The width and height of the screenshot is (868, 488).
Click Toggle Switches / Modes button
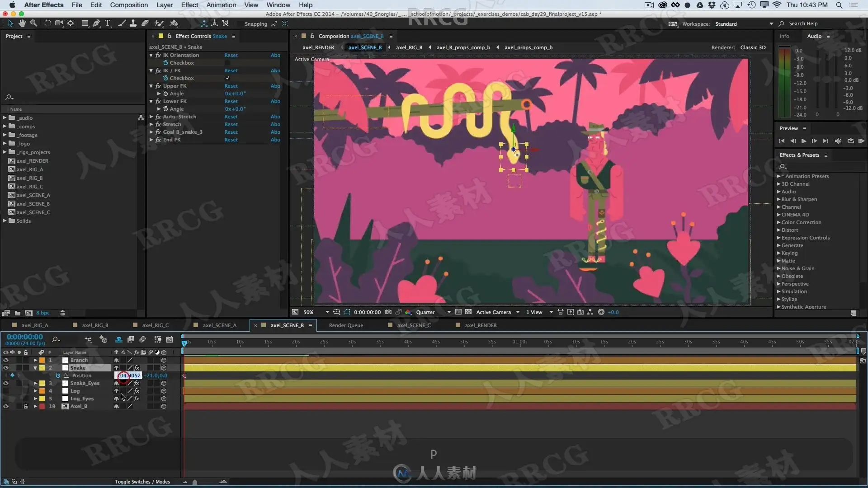(142, 482)
